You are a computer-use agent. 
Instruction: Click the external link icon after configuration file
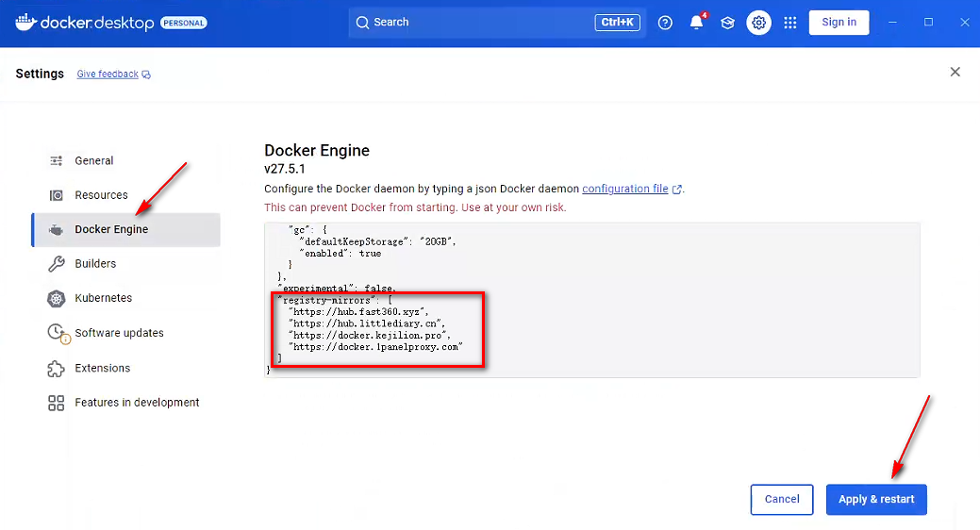point(677,189)
